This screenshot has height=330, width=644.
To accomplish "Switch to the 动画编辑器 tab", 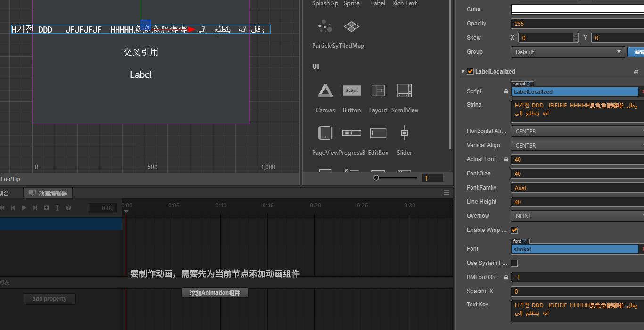I will pyautogui.click(x=48, y=193).
